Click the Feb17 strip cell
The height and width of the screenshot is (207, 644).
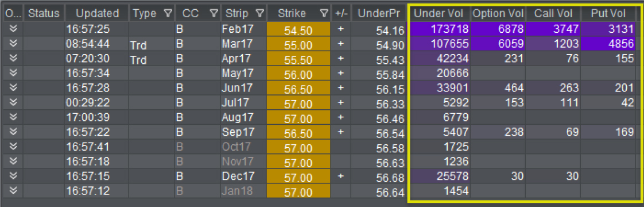pos(243,29)
